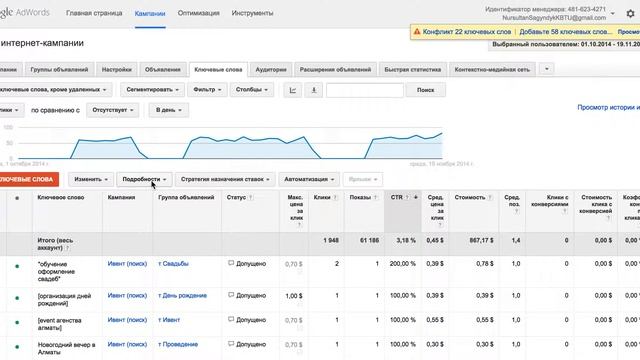Click help icon next to Стоимость header
This screenshot has width=640, height=360.
click(x=490, y=198)
